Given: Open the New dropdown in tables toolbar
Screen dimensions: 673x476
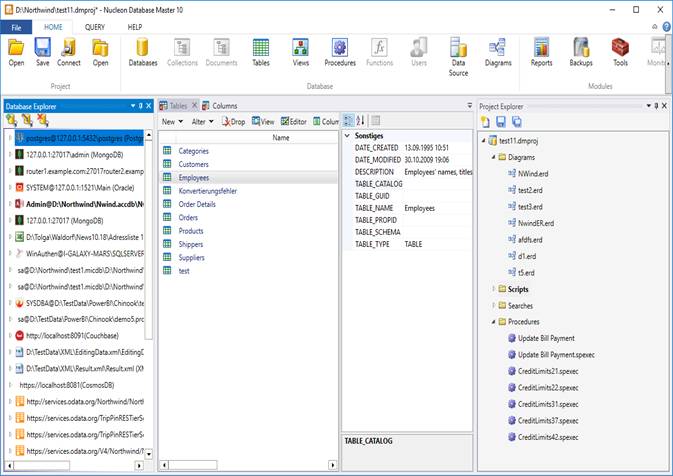Looking at the screenshot, I should coord(172,122).
